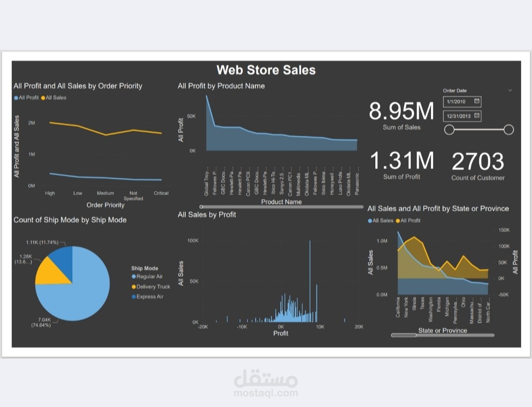The width and height of the screenshot is (532, 407).
Task: Click the All Sales by Profit chart title
Action: click(x=206, y=214)
